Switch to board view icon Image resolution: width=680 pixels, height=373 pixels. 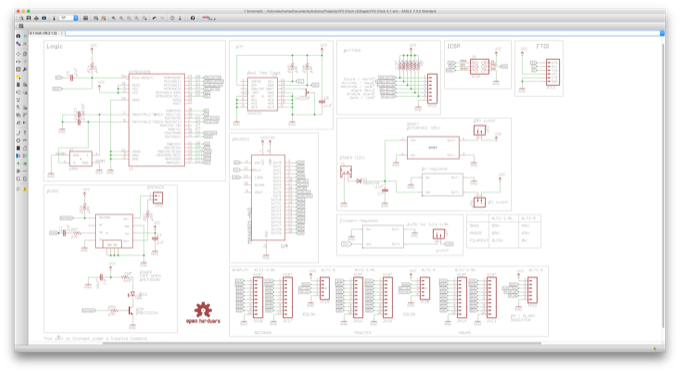coord(54,18)
